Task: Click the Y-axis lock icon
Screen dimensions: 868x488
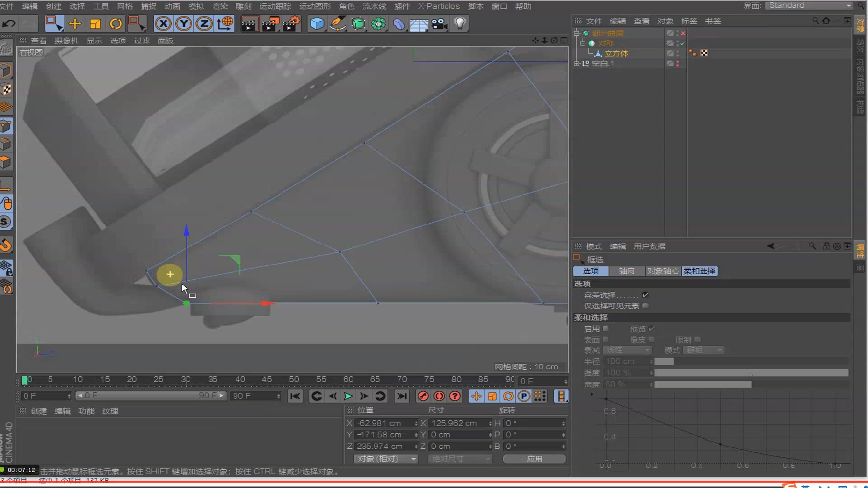Action: click(x=184, y=23)
